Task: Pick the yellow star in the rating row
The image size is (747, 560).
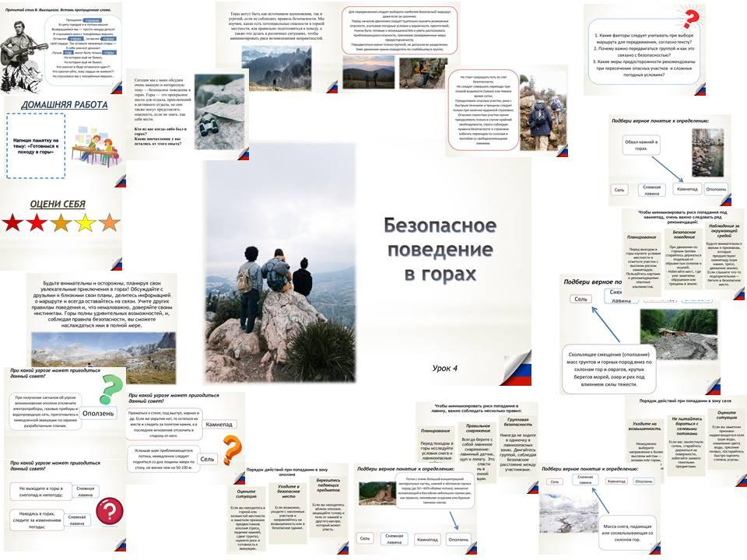Action: (85, 222)
